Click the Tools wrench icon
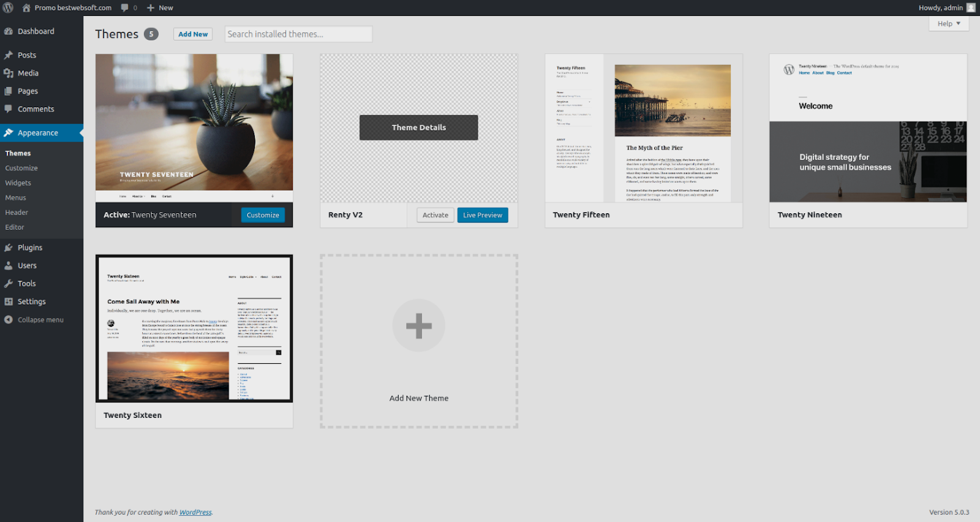The image size is (980, 522). point(9,284)
